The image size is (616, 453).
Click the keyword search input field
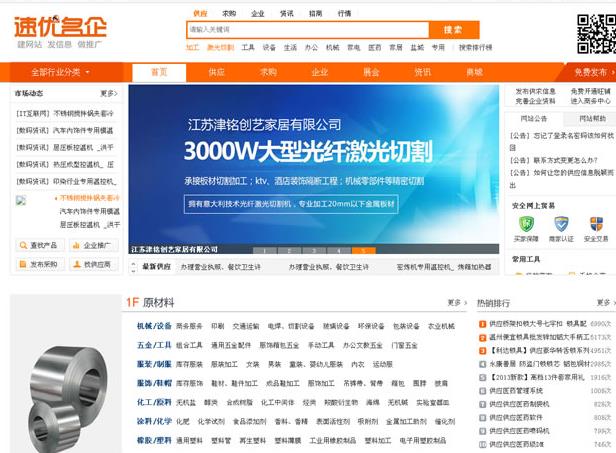coord(308,30)
